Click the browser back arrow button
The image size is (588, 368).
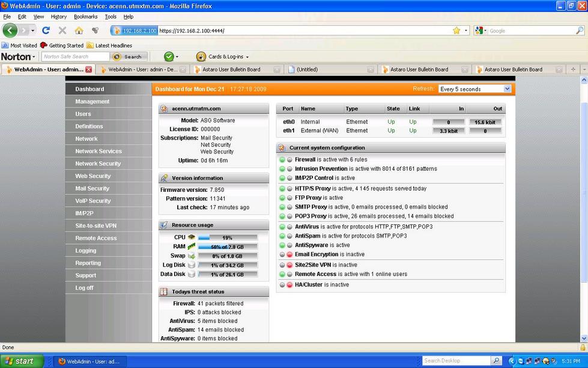[x=10, y=30]
